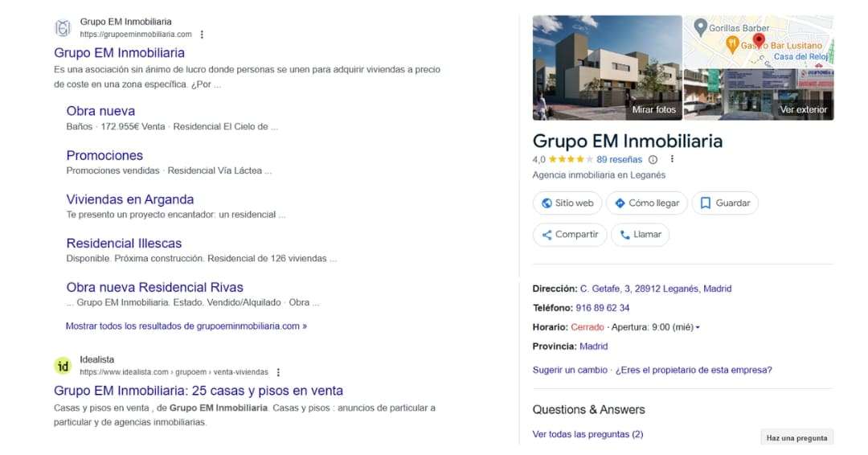Click the phone number 916 89 62 34

pyautogui.click(x=602, y=308)
